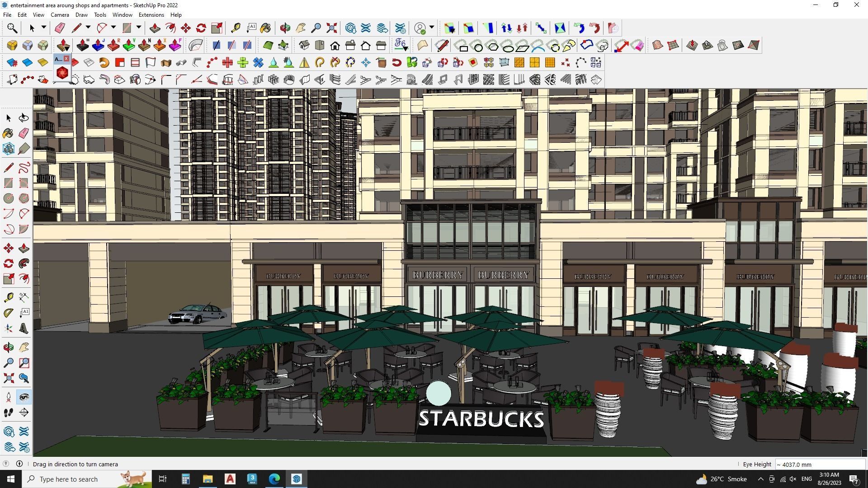Open the View menu

[38, 14]
